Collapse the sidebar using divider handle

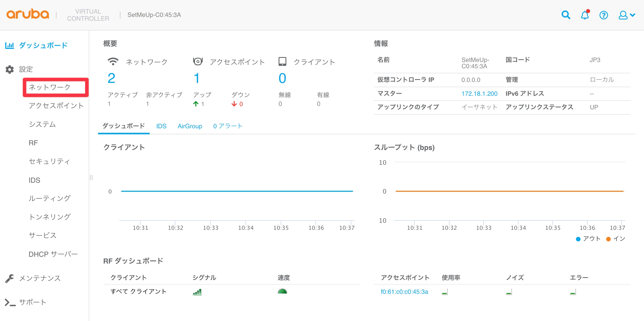coord(91,178)
